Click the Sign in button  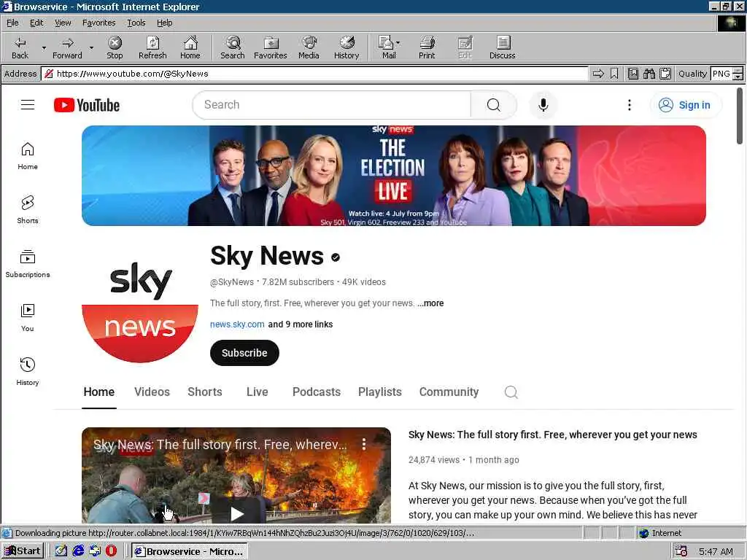coord(686,105)
